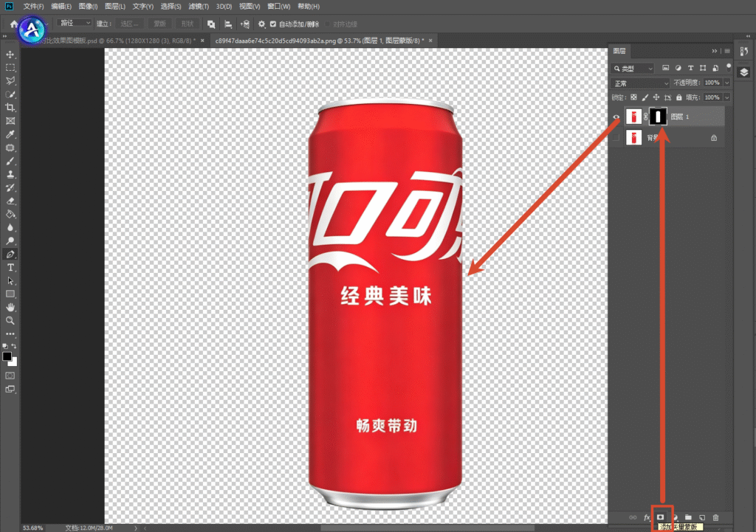This screenshot has width=756, height=532.
Task: Toggle the Layers panel icon in right dock
Action: point(744,72)
